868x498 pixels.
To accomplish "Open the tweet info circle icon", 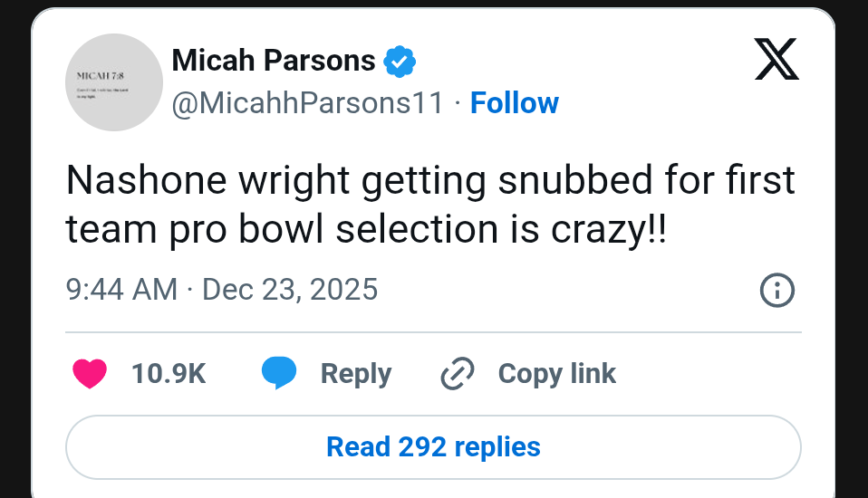I will [x=776, y=291].
